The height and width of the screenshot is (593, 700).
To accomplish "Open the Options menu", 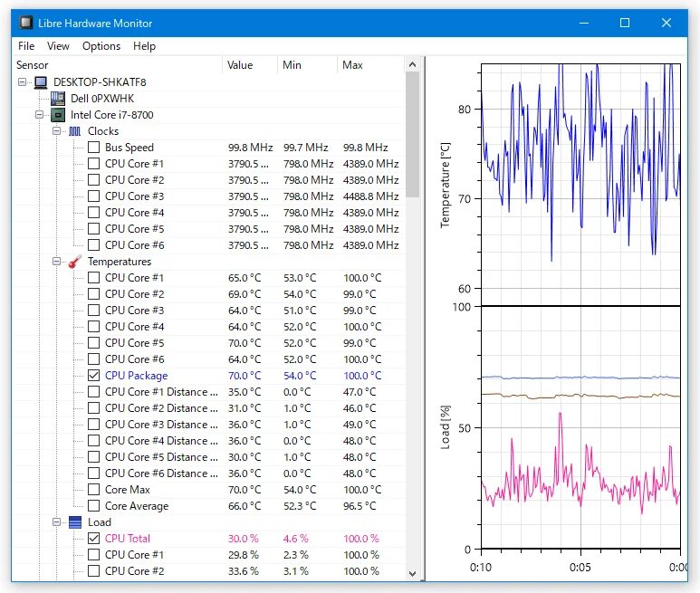I will click(101, 46).
